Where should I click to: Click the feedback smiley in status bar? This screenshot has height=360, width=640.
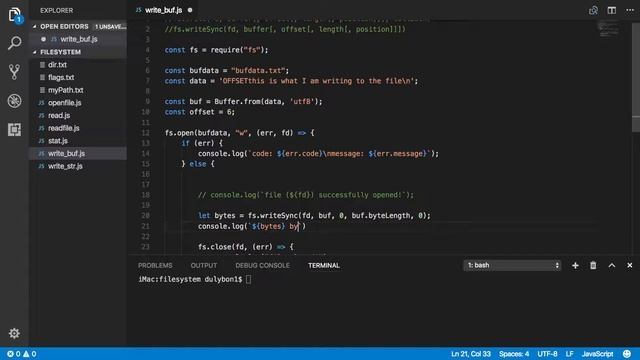click(x=627, y=354)
